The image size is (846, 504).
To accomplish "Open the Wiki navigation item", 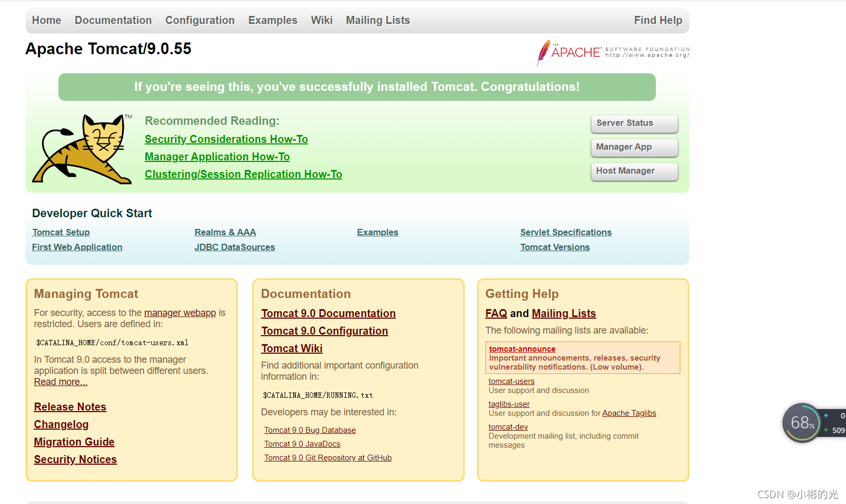I will (x=322, y=20).
